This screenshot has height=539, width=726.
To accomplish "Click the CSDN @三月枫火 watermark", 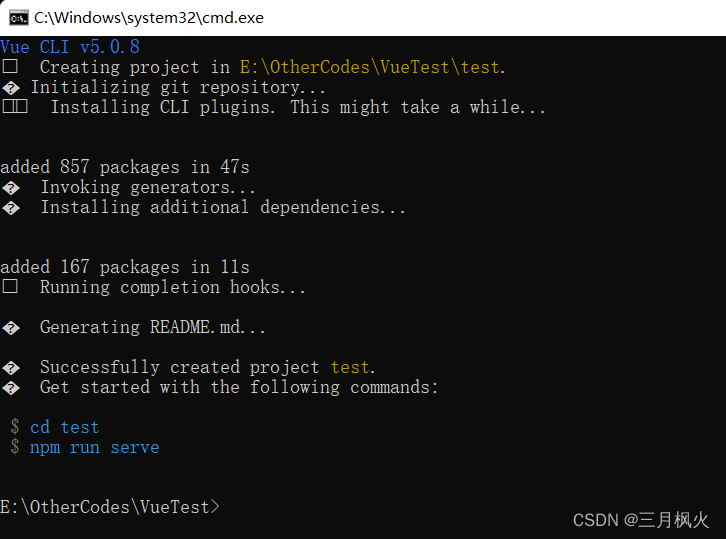I will click(x=641, y=520).
